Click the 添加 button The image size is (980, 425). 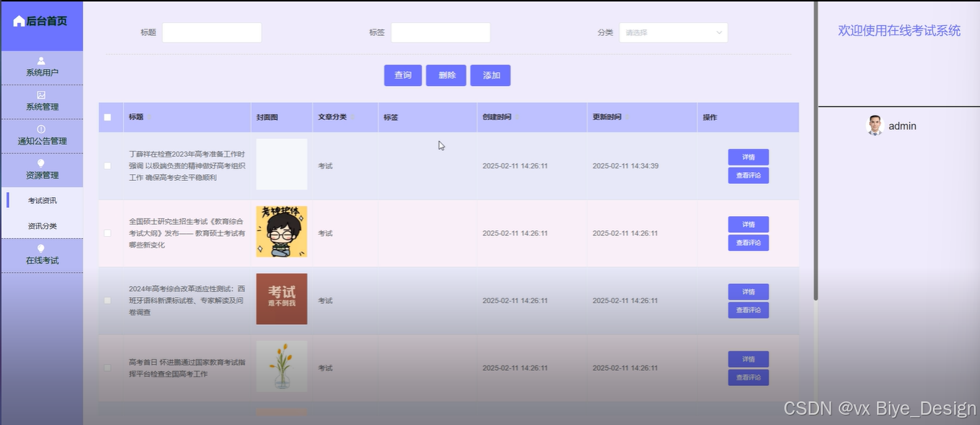pyautogui.click(x=490, y=75)
